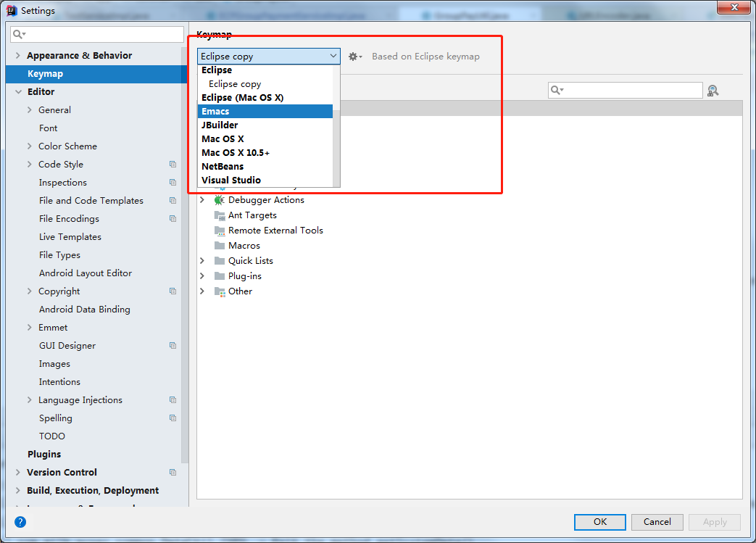Click the Macros folder icon
This screenshot has height=543, width=756.
[220, 246]
